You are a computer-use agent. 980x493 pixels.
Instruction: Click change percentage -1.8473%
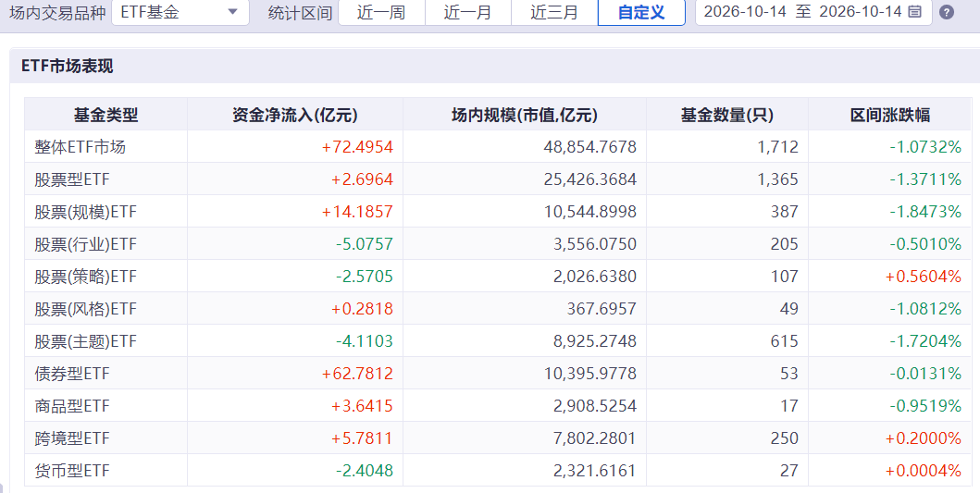(925, 212)
